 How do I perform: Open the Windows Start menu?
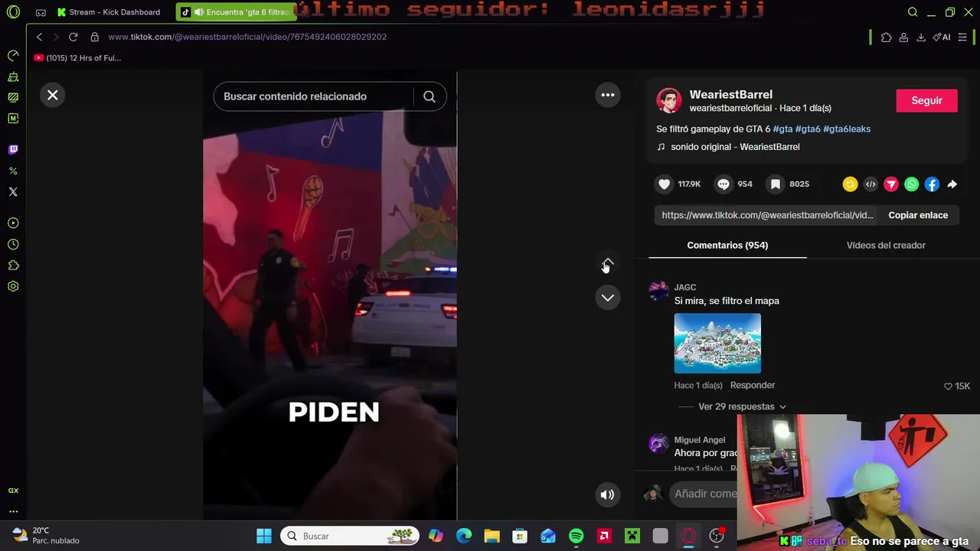click(x=264, y=536)
